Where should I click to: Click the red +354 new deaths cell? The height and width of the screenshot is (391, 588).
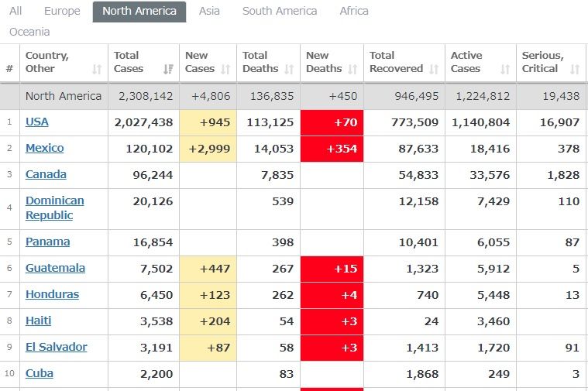pos(332,149)
